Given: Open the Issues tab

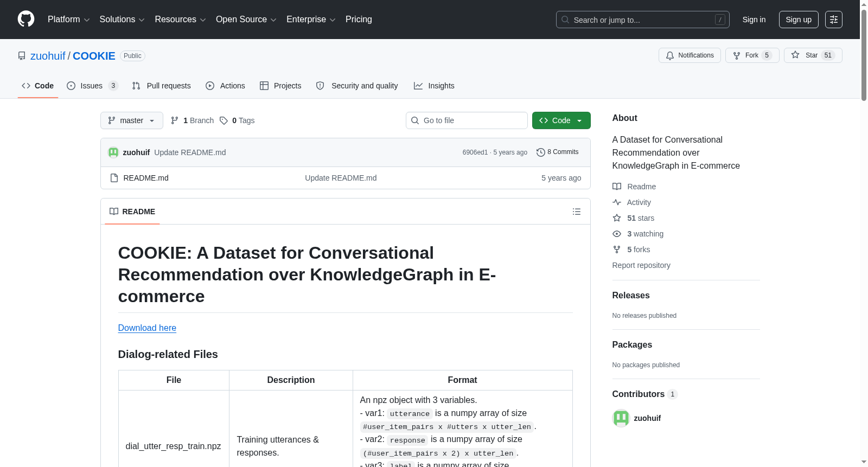Looking at the screenshot, I should 92,86.
